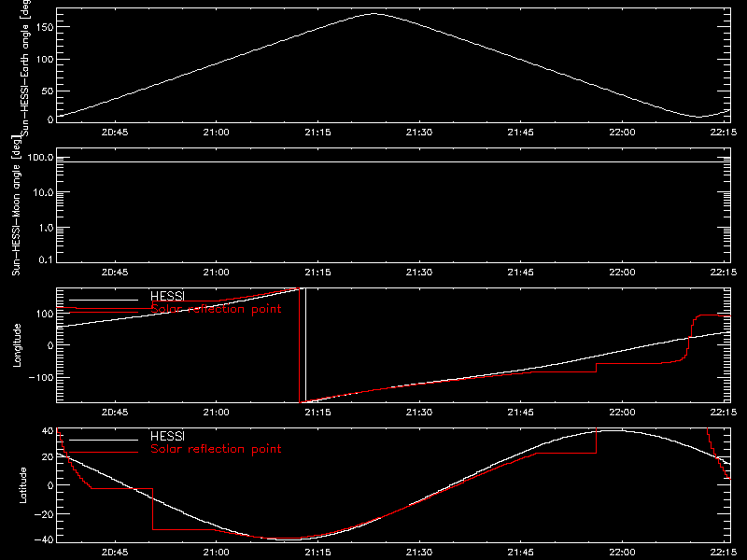Click 22:00 time label under Moon angle plot
Image resolution: width=747 pixels, height=560 pixels.
click(x=622, y=273)
